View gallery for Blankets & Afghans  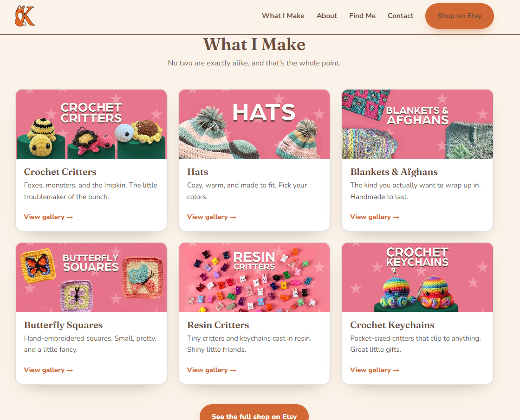click(375, 217)
